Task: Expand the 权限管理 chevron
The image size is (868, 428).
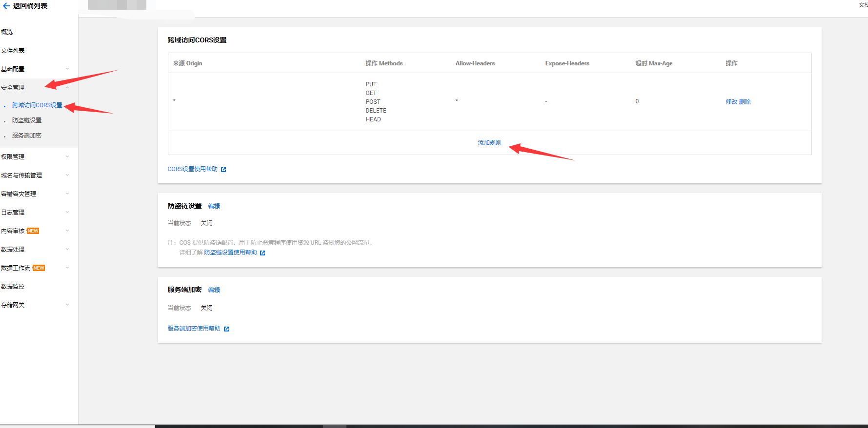Action: [x=67, y=156]
